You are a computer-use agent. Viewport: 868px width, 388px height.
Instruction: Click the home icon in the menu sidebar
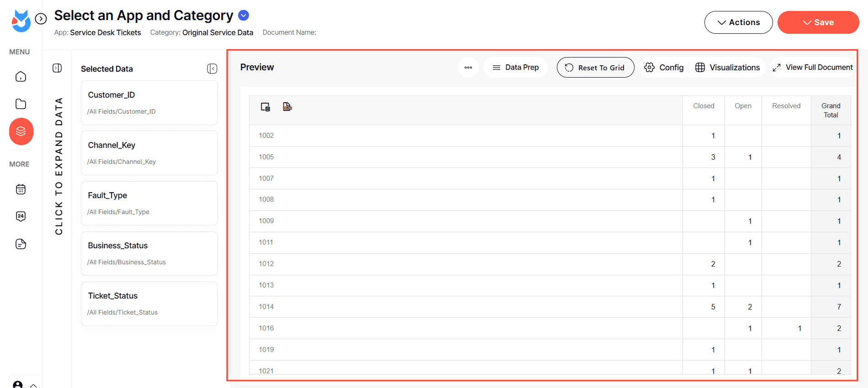[x=21, y=77]
